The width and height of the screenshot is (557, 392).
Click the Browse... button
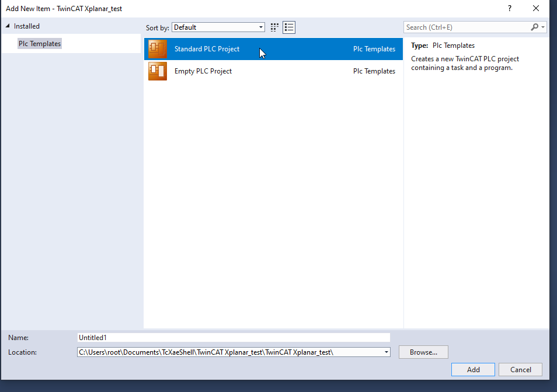(423, 352)
